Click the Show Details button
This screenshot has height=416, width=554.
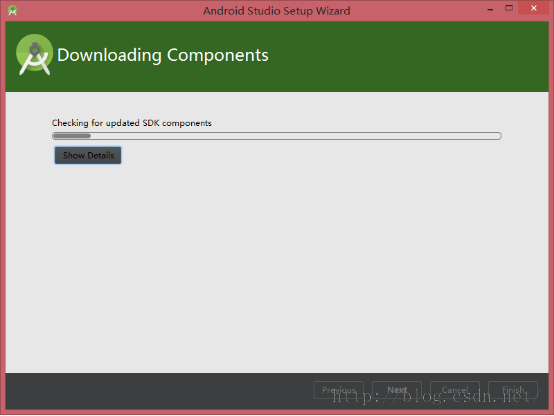click(88, 156)
